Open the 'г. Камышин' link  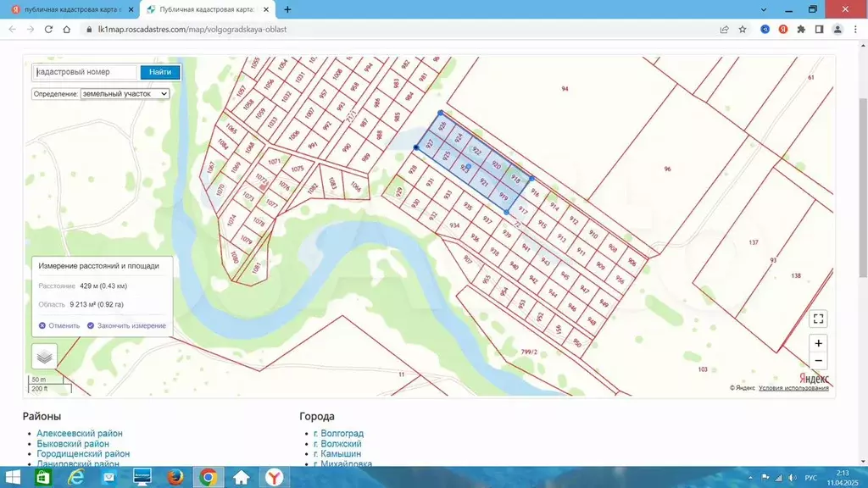(337, 454)
